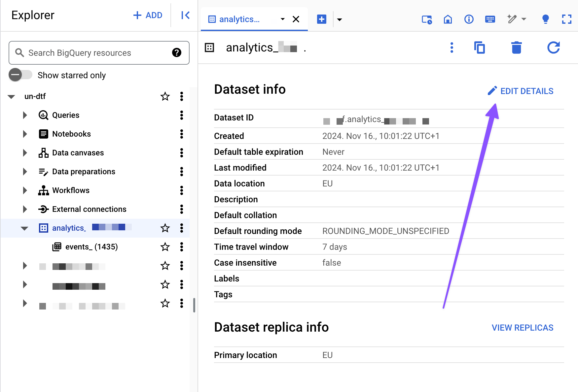Toggle full screen mode icon

pos(567,19)
